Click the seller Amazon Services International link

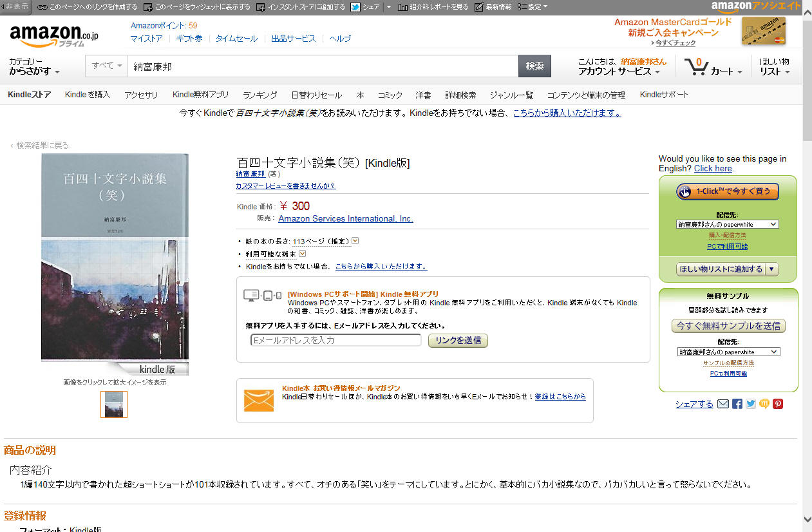click(x=346, y=218)
